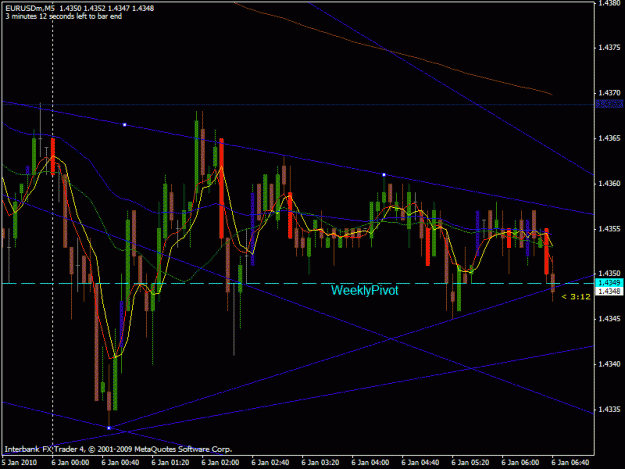Click the '6 Jan 00:00' time axis label

click(x=71, y=462)
